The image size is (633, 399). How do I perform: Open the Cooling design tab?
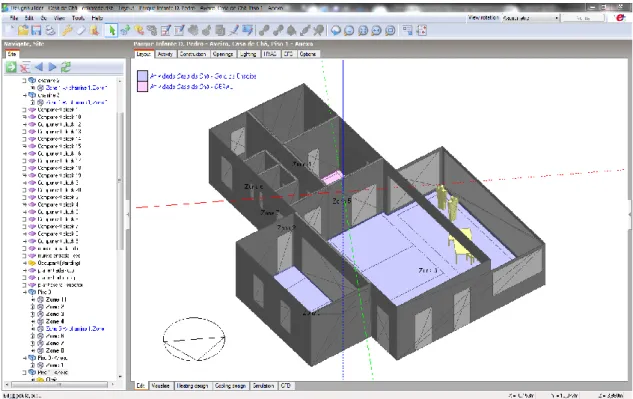coord(230,386)
